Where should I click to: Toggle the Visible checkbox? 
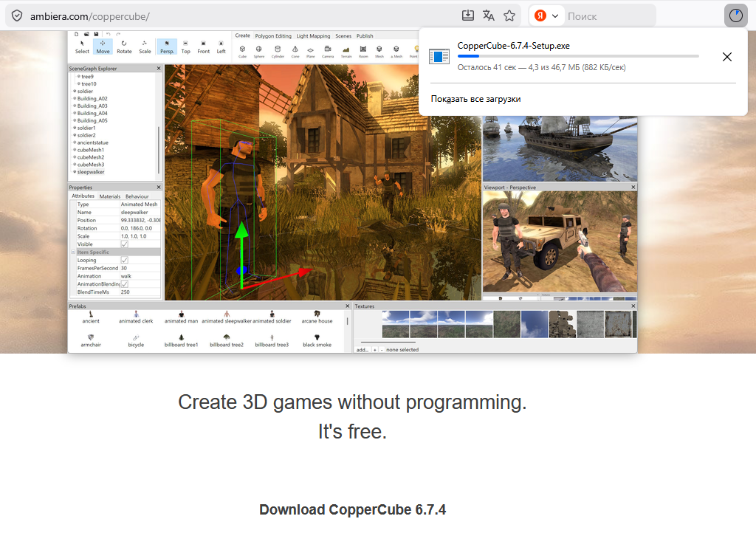click(124, 244)
